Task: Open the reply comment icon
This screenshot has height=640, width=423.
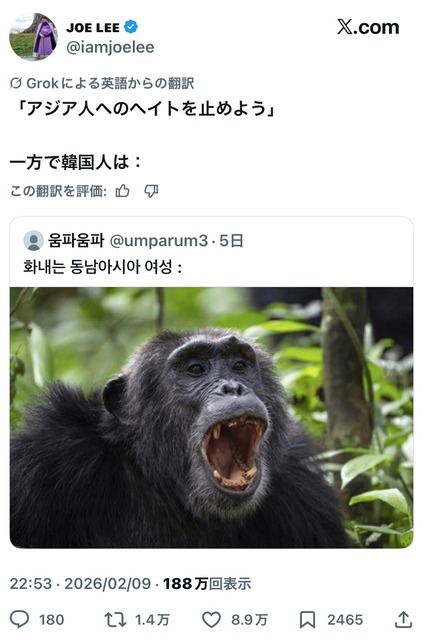Action: [x=19, y=619]
